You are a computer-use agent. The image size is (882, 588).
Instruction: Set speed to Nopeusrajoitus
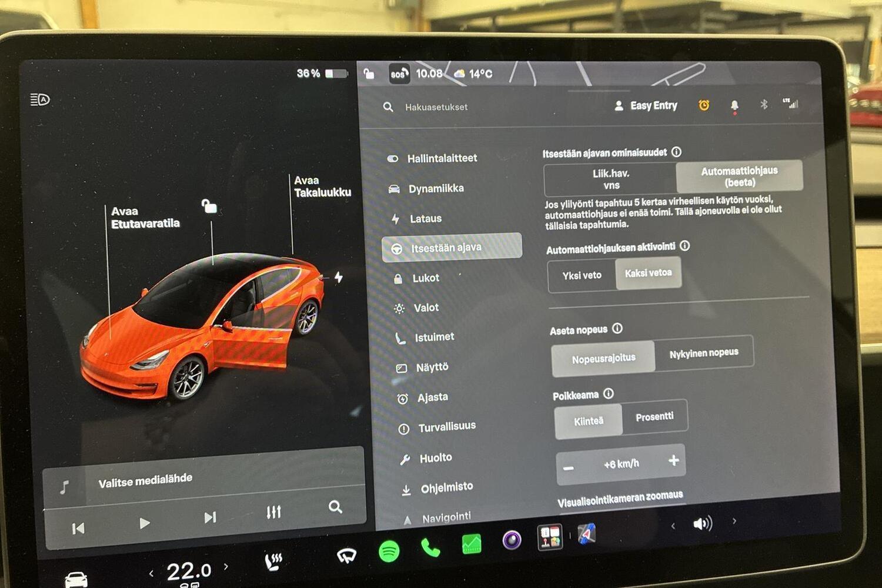coord(603,358)
